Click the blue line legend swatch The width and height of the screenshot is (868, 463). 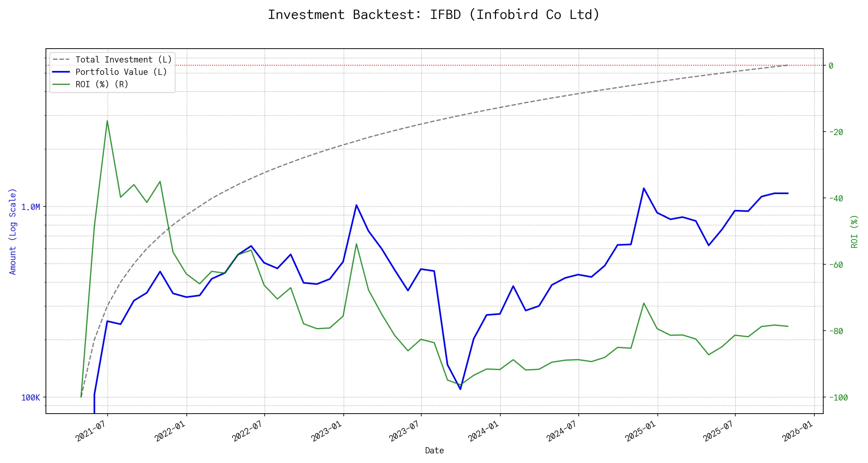coord(61,72)
